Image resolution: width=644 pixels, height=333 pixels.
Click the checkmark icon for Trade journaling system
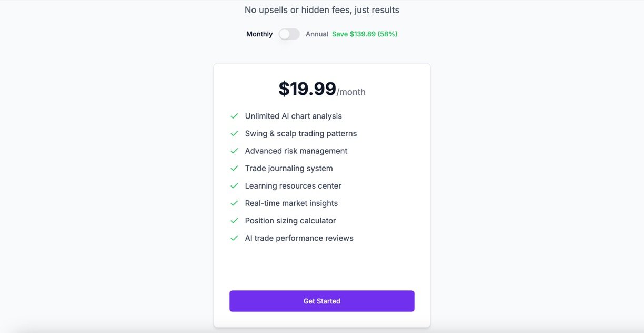[x=234, y=168]
